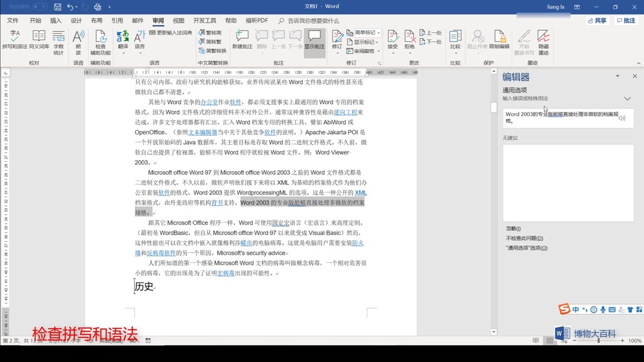Toggle the 自动保存 AutoSave switch
The height and width of the screenshot is (362, 644).
click(40, 7)
